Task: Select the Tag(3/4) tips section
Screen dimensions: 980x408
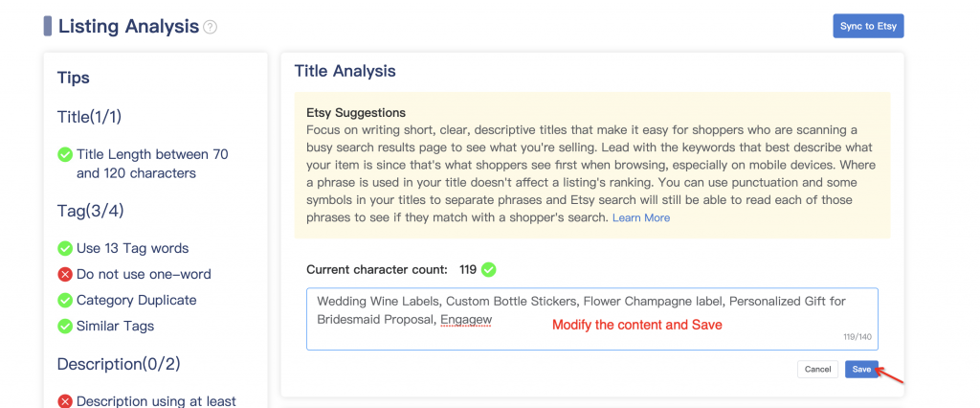Action: click(90, 212)
